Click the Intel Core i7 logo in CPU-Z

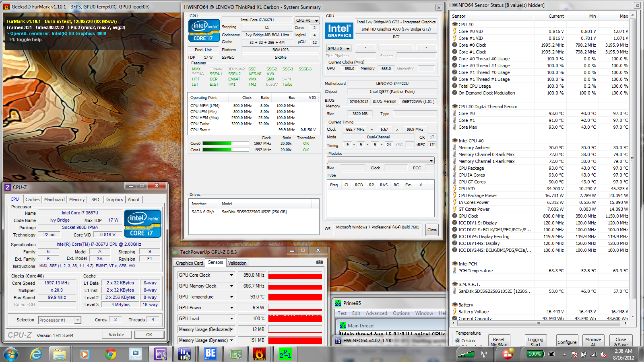tap(142, 224)
